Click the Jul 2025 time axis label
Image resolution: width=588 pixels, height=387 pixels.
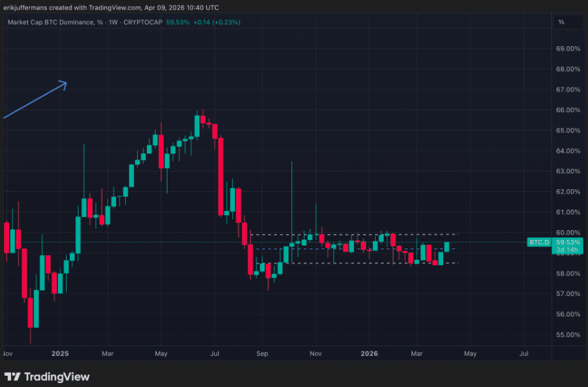coord(214,353)
